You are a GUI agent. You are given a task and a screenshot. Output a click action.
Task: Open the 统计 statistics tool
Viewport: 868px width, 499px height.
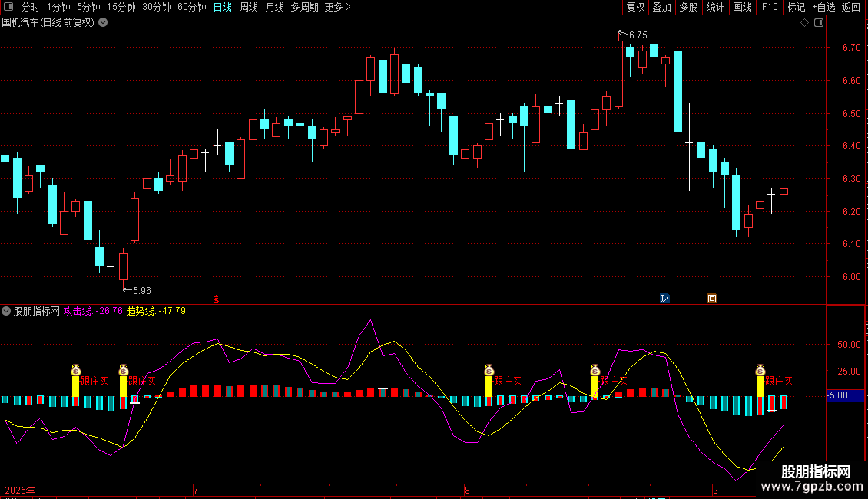(x=715, y=7)
